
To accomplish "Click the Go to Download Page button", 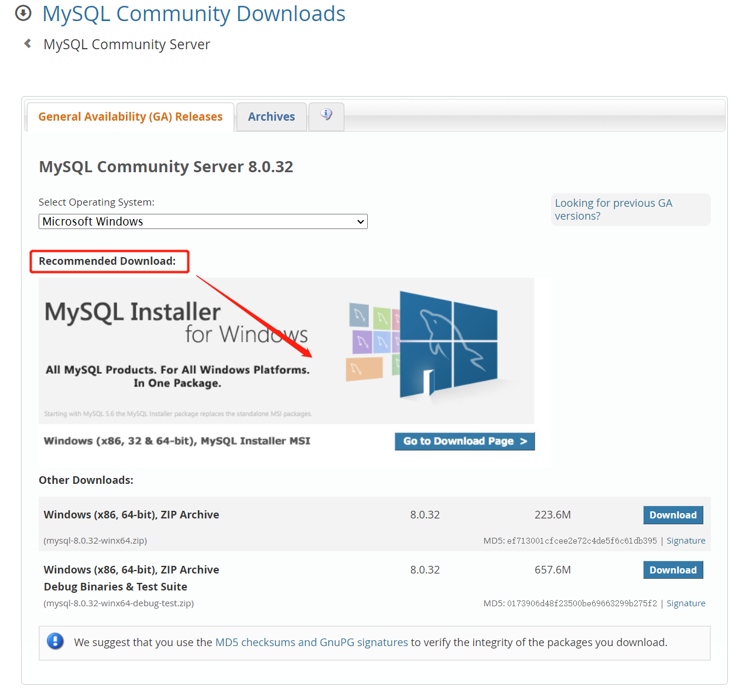I will pos(465,441).
